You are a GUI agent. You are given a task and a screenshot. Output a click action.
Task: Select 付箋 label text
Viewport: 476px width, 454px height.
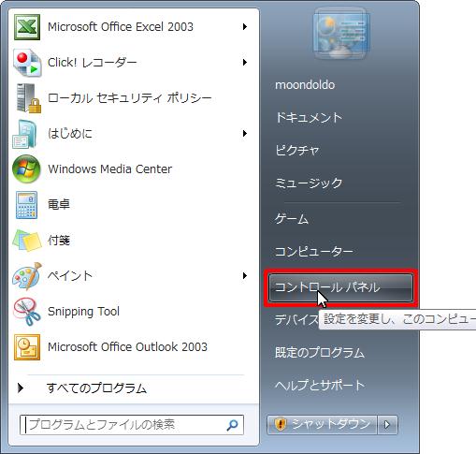pyautogui.click(x=59, y=241)
